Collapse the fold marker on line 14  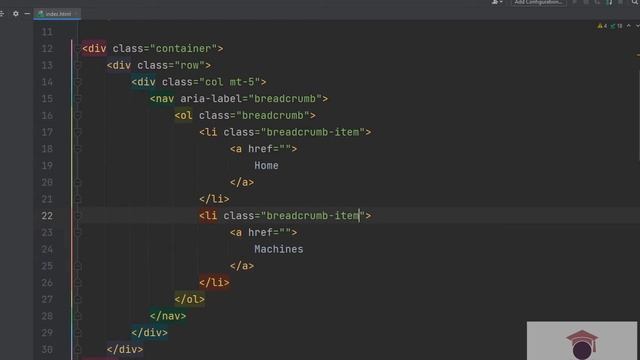click(x=78, y=82)
